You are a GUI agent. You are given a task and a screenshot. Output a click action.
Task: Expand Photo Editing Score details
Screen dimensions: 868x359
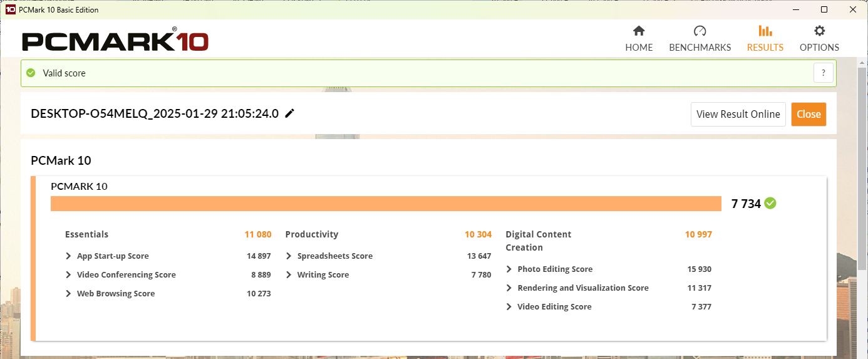point(509,269)
